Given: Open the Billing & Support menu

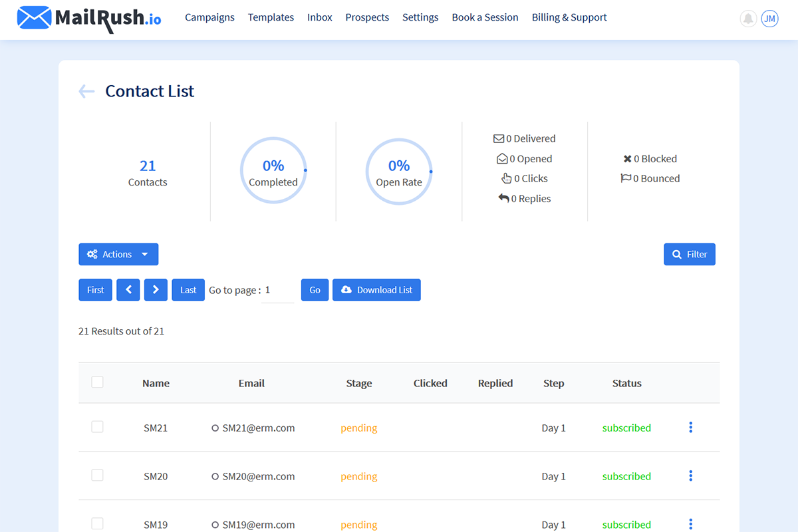Looking at the screenshot, I should [x=569, y=17].
